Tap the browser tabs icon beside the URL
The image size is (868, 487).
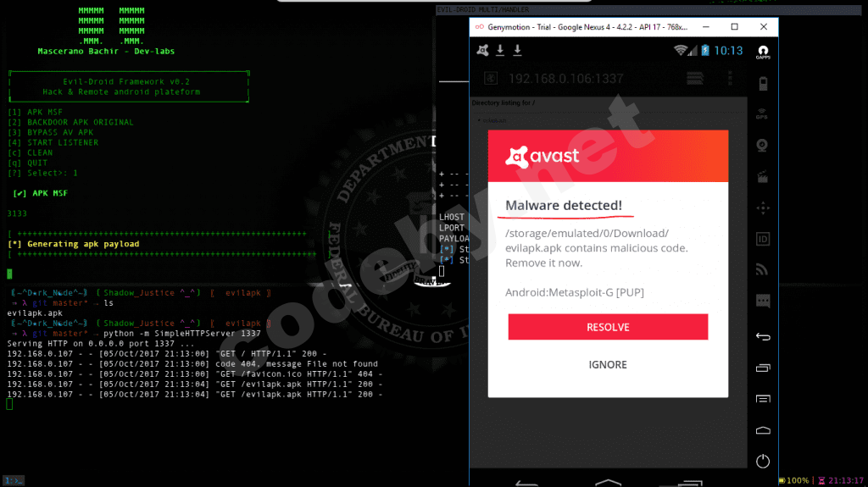[x=695, y=79]
